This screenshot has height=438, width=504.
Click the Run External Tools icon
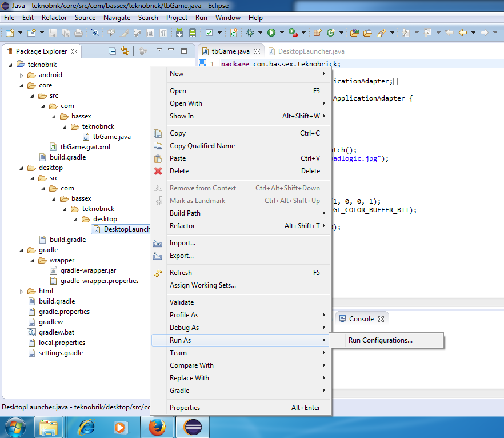click(x=293, y=33)
